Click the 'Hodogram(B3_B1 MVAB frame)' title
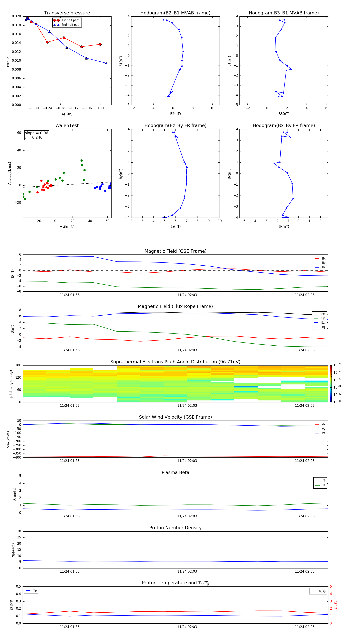This screenshot has height=644, width=351. click(x=284, y=13)
